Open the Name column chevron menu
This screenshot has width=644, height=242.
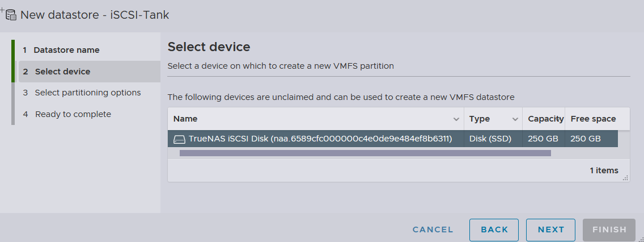click(456, 119)
